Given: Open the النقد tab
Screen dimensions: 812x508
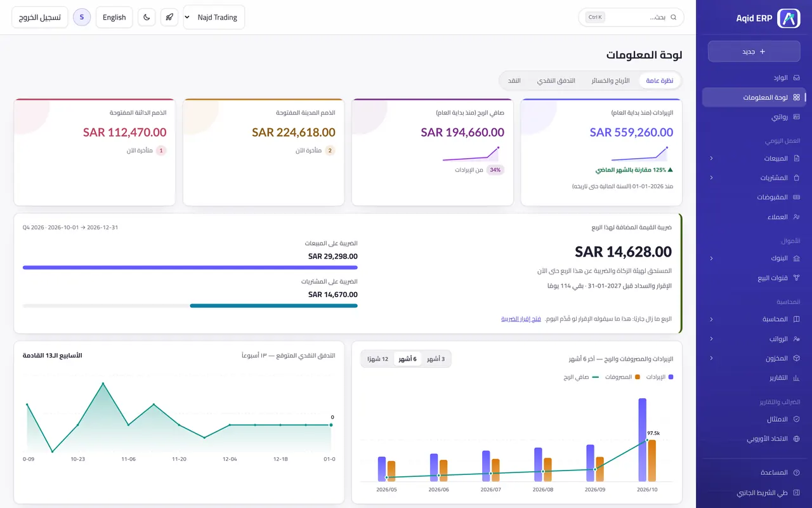Looking at the screenshot, I should [x=514, y=81].
